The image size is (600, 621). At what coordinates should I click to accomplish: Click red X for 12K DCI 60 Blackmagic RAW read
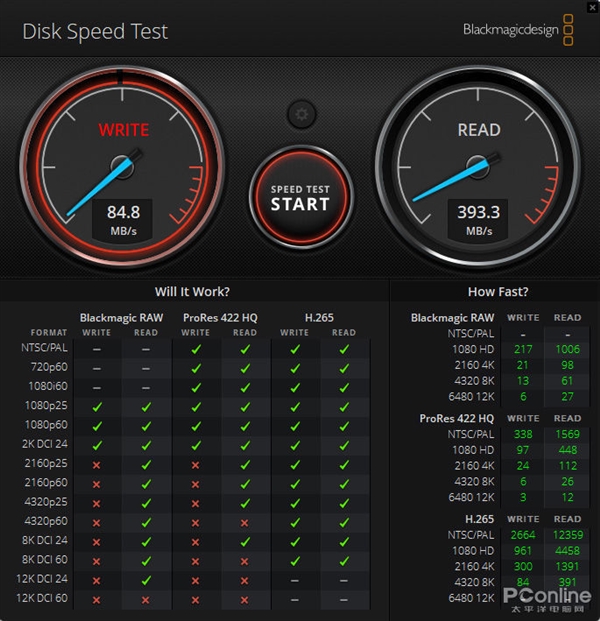(146, 598)
